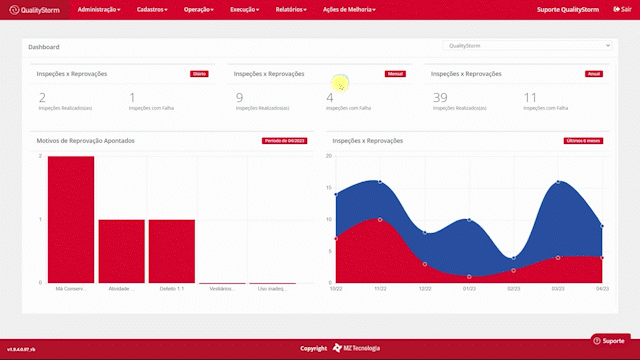This screenshot has height=360, width=640.
Task: Click the question mark icon on Suporte button
Action: [597, 341]
